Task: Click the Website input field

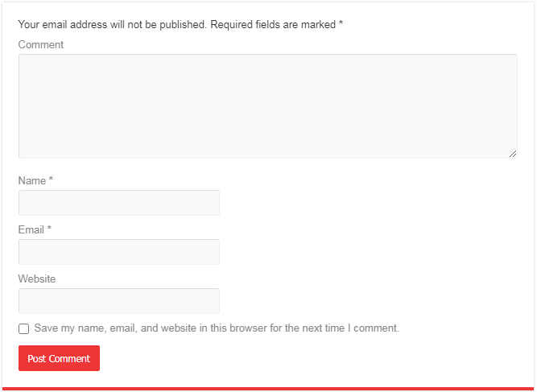Action: pyautogui.click(x=119, y=301)
